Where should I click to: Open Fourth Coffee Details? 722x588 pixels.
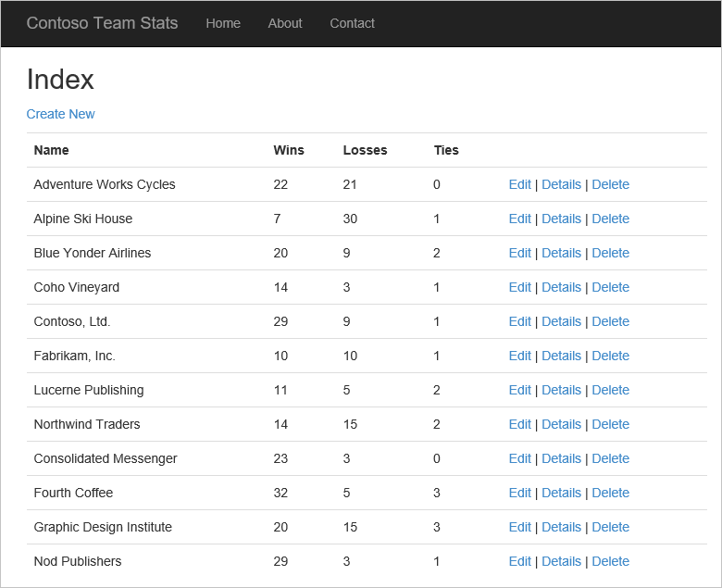click(561, 493)
